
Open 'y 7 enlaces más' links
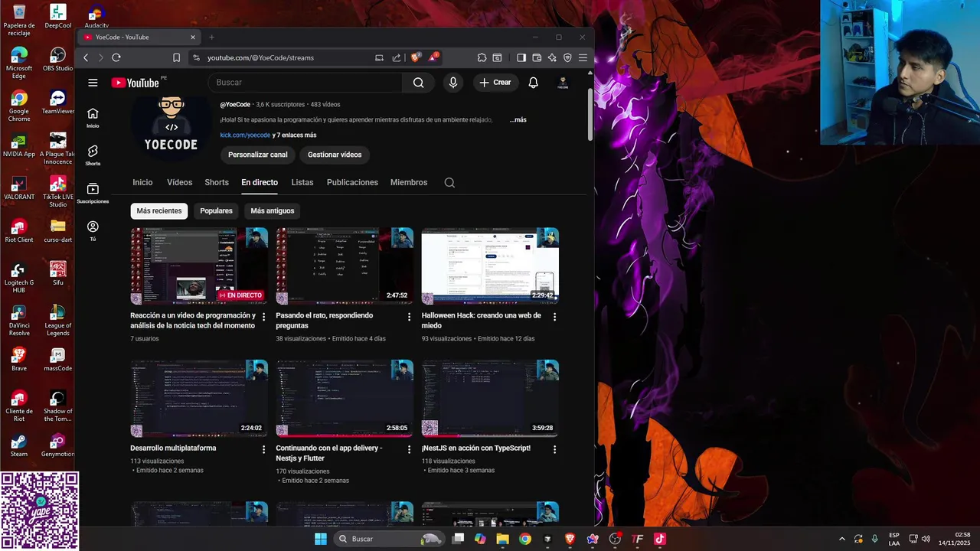coord(295,135)
